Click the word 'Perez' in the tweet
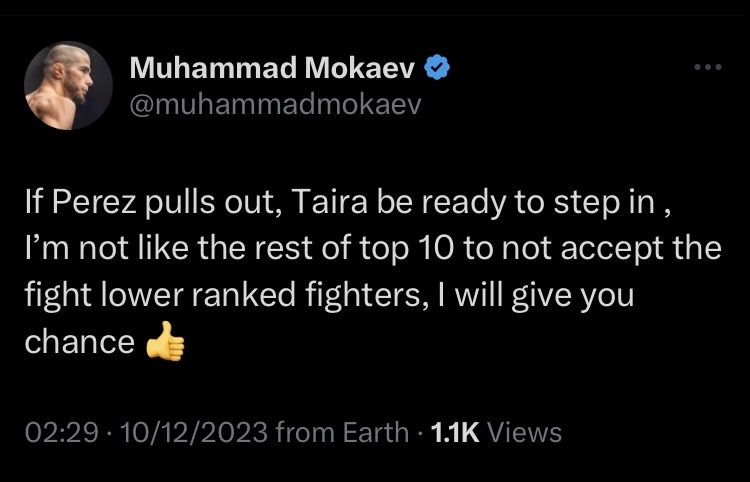The width and height of the screenshot is (750, 482). [94, 202]
